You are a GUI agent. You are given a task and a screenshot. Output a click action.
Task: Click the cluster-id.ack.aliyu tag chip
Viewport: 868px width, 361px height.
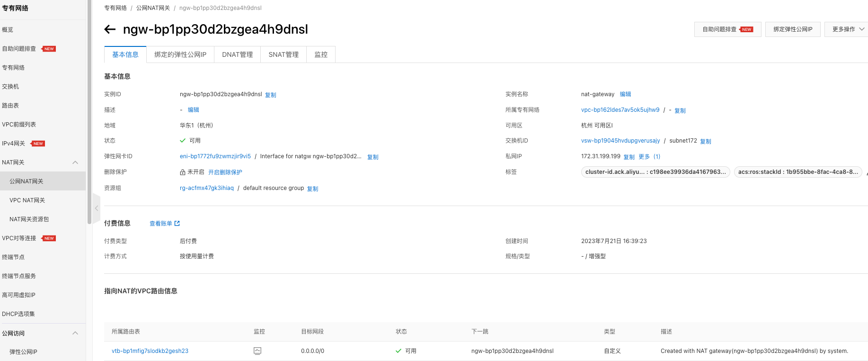click(x=655, y=172)
